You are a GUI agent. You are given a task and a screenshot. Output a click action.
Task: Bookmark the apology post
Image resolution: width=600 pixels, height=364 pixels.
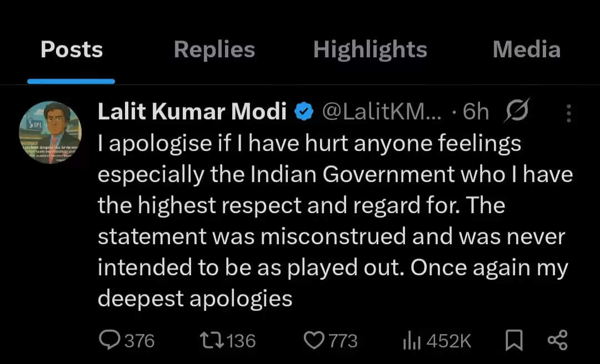click(514, 340)
